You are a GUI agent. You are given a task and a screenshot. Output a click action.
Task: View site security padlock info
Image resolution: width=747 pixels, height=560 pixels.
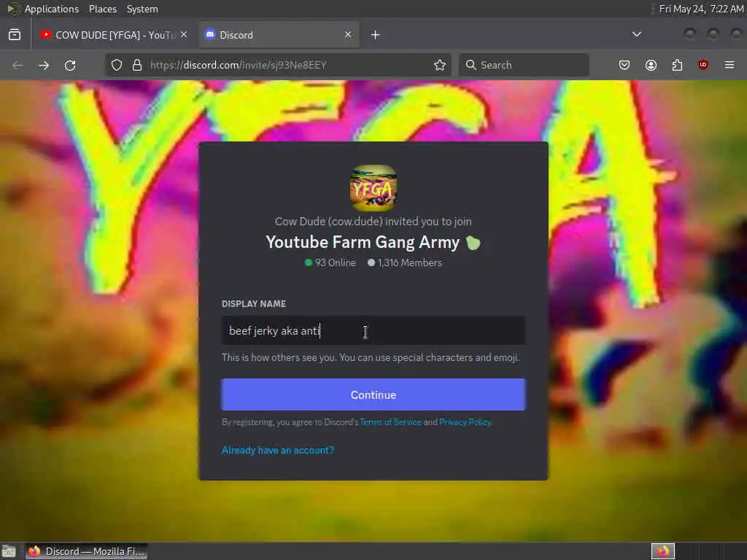pos(137,65)
